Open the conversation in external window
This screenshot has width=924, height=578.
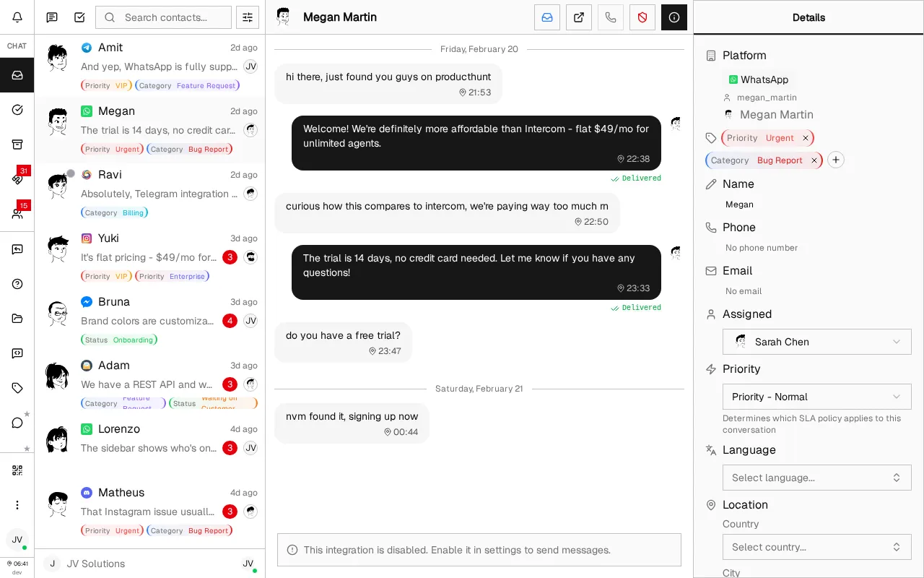click(578, 17)
